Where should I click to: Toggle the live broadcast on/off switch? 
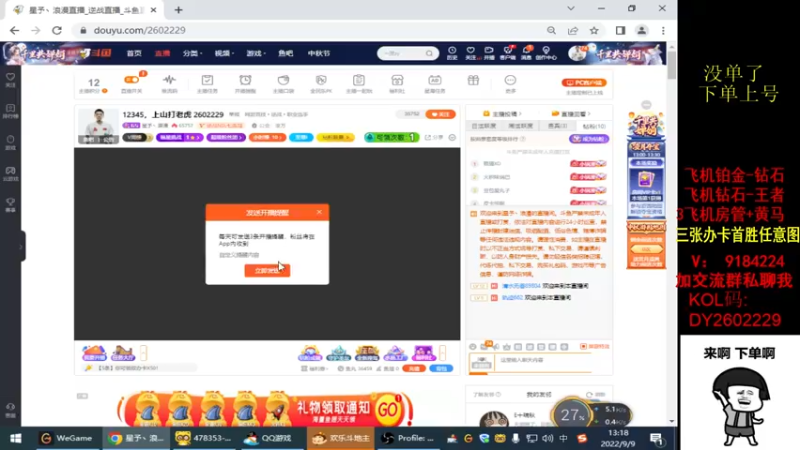[x=132, y=80]
